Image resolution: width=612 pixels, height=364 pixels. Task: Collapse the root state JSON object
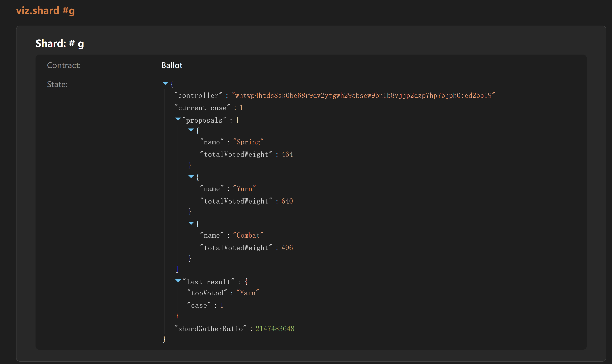tap(165, 84)
